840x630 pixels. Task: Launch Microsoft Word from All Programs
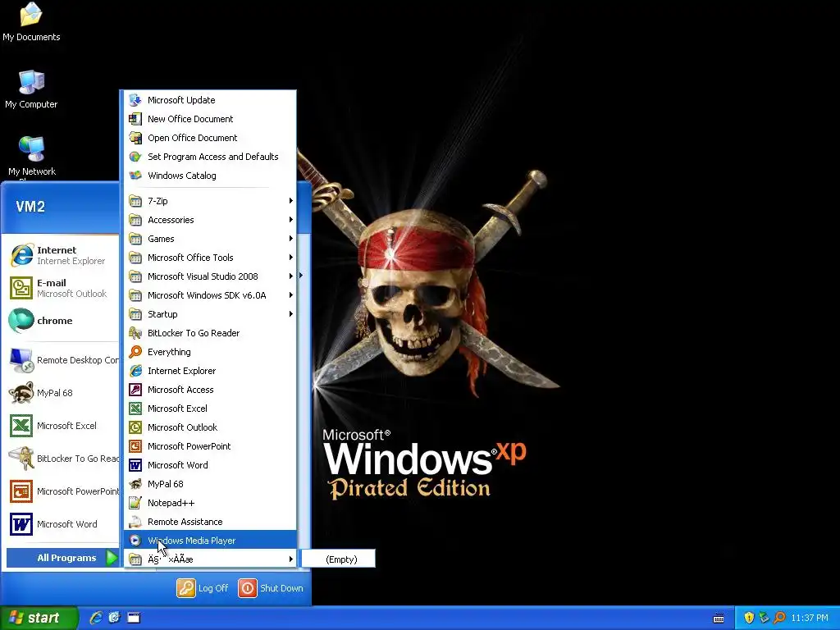pos(210,465)
